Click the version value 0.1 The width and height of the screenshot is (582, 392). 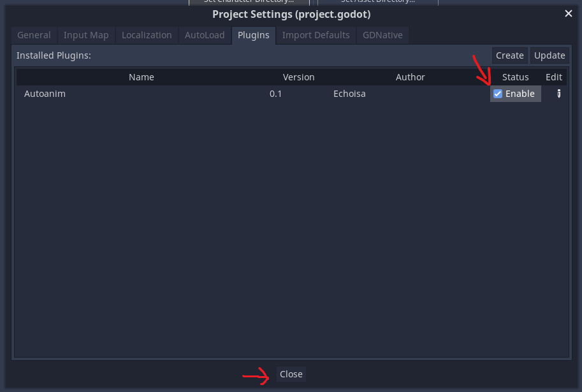point(275,94)
